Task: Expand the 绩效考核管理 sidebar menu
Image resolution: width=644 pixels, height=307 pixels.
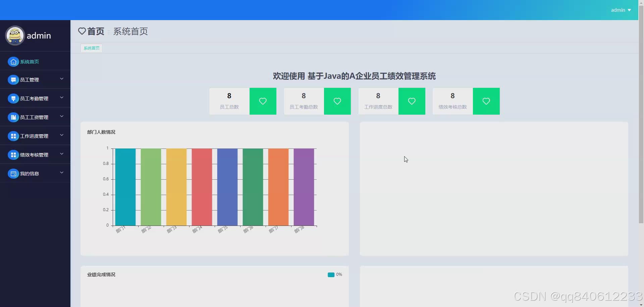Action: click(x=62, y=154)
